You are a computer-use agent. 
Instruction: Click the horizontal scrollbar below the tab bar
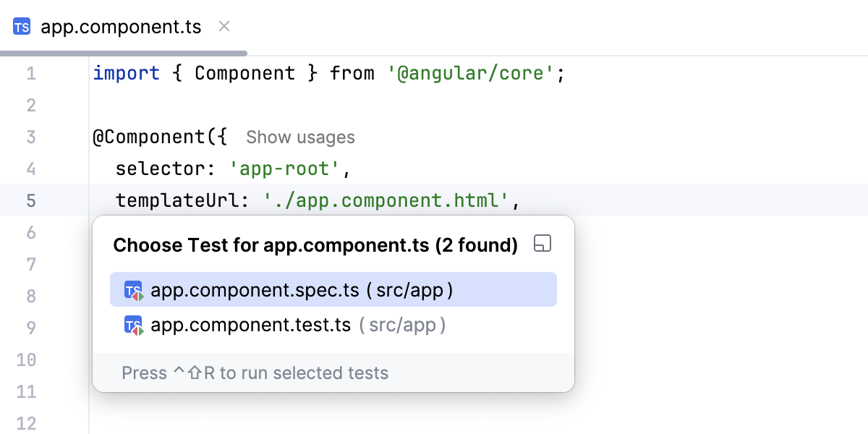[123, 52]
